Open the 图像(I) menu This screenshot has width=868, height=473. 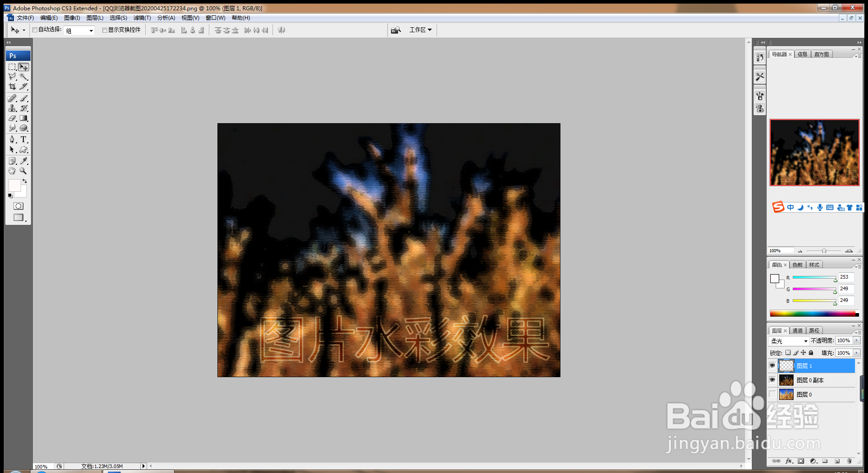(72, 18)
